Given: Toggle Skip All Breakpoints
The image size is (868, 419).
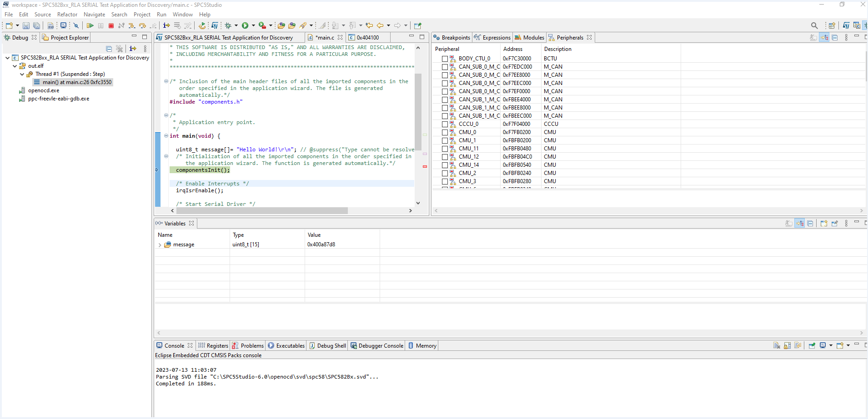Looking at the screenshot, I should pos(76,25).
